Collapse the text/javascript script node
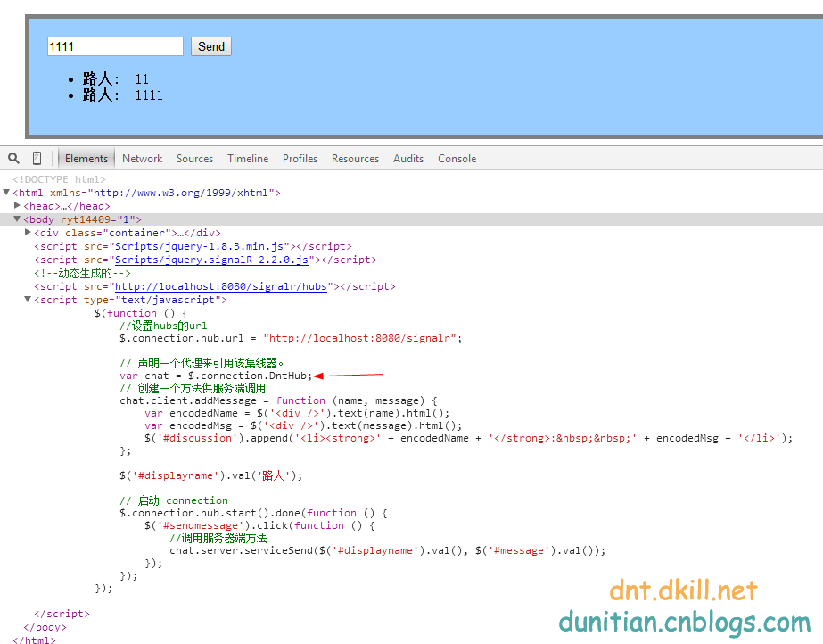This screenshot has height=644, width=823. tap(28, 299)
